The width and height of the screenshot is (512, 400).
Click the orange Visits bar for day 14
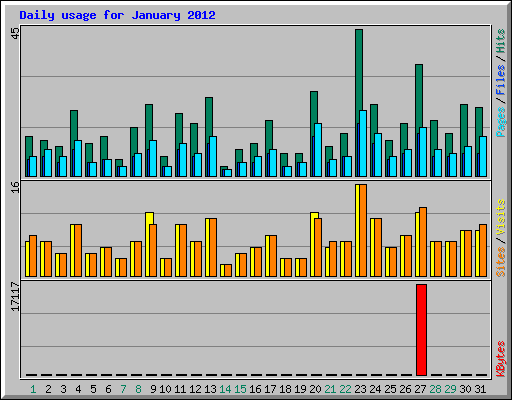point(228,270)
